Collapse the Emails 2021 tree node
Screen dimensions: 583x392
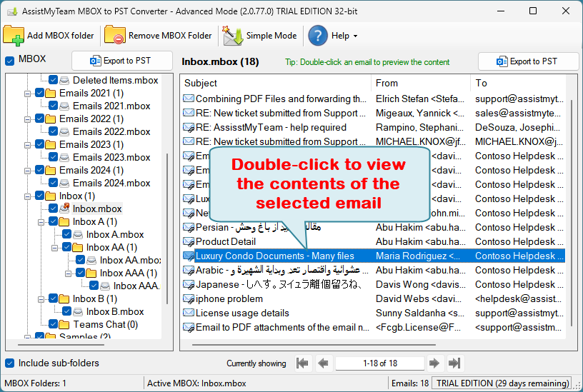[x=27, y=94]
